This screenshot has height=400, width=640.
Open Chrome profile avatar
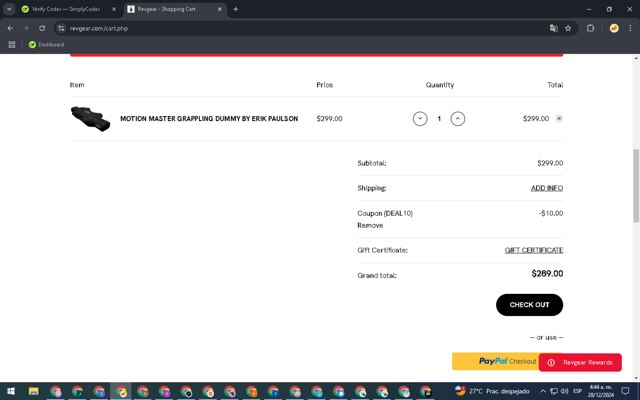(x=614, y=28)
